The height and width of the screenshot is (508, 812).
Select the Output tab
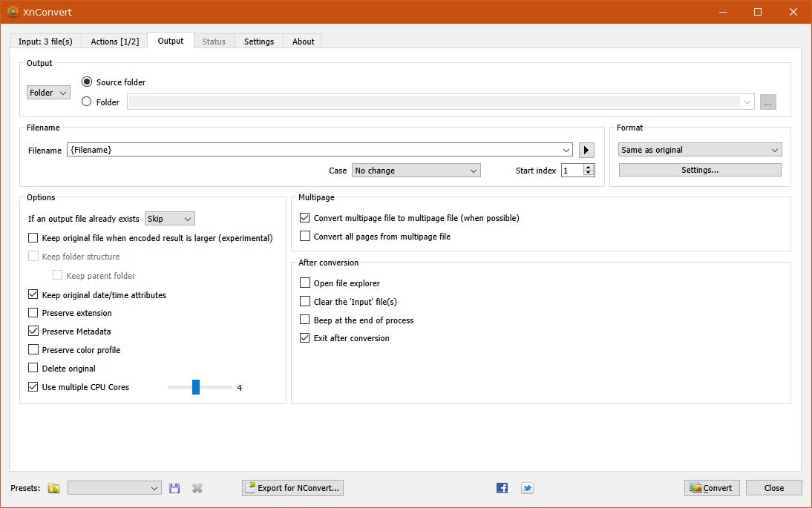171,41
